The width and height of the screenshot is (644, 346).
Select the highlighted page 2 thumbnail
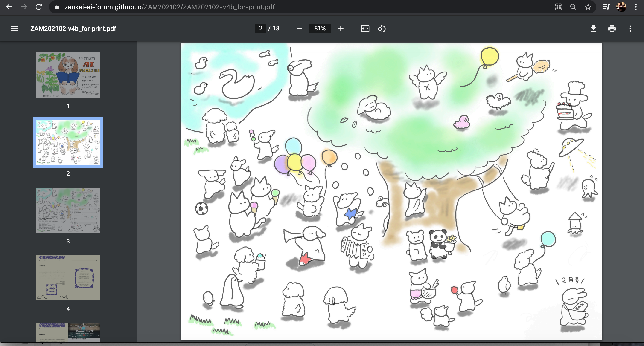click(x=68, y=143)
